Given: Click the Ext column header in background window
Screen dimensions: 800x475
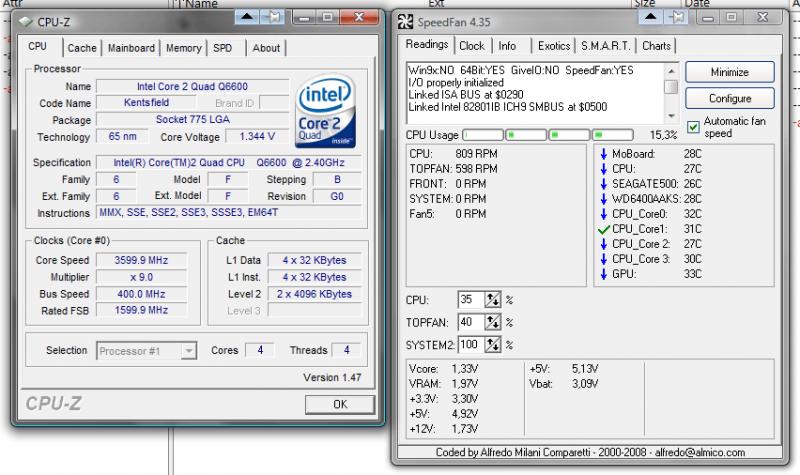Looking at the screenshot, I should point(436,4).
